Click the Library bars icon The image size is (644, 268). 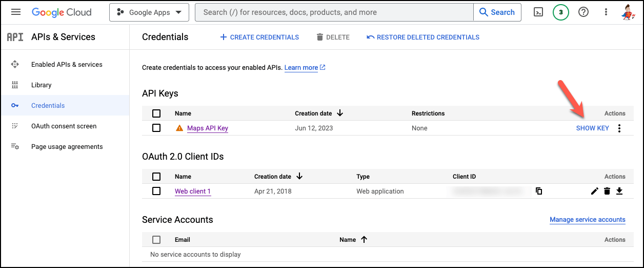(15, 85)
